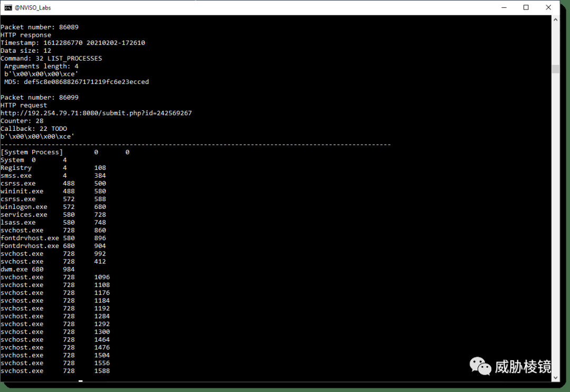Click the 'HTTP response' line
Screen dimensions: 570x392
pos(26,35)
